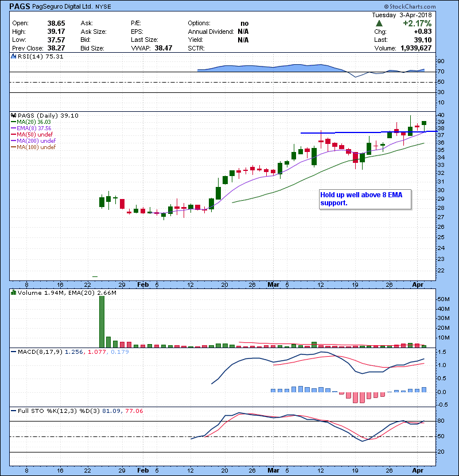
Task: Click the MACD(8,17,9) panel label
Action: pos(40,352)
